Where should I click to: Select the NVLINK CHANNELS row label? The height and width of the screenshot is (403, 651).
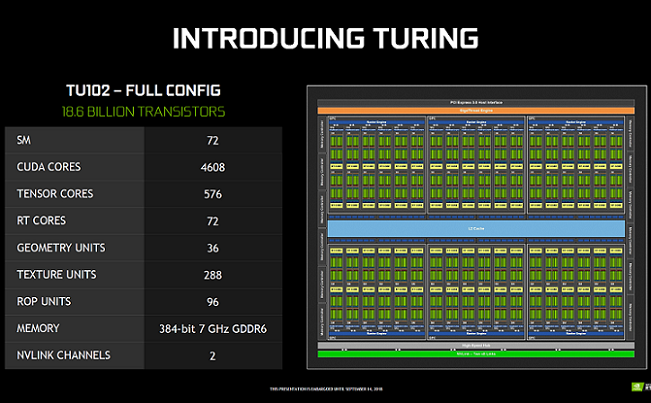tap(64, 355)
